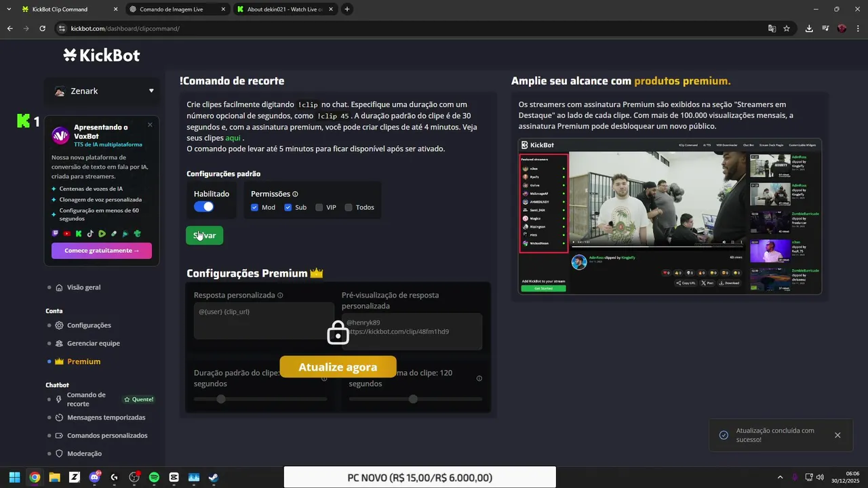
Task: Click the crown icon beside Premium
Action: point(60,361)
